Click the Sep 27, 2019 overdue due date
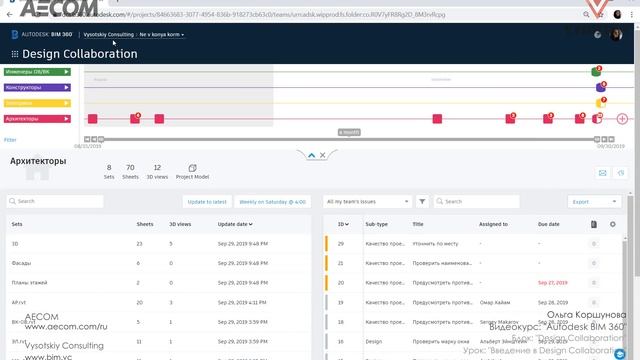Screen dimensions: 640x360 [x=553, y=282]
